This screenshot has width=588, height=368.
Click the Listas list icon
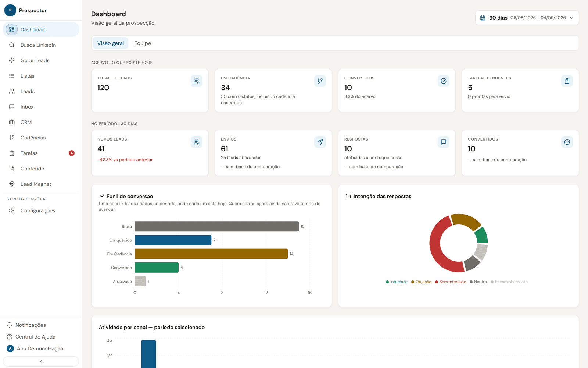(x=12, y=76)
